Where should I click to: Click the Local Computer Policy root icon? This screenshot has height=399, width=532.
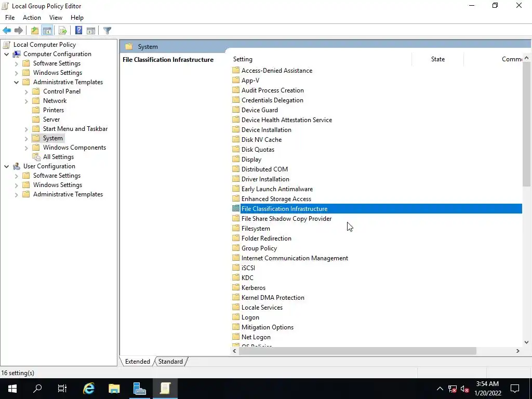6,45
